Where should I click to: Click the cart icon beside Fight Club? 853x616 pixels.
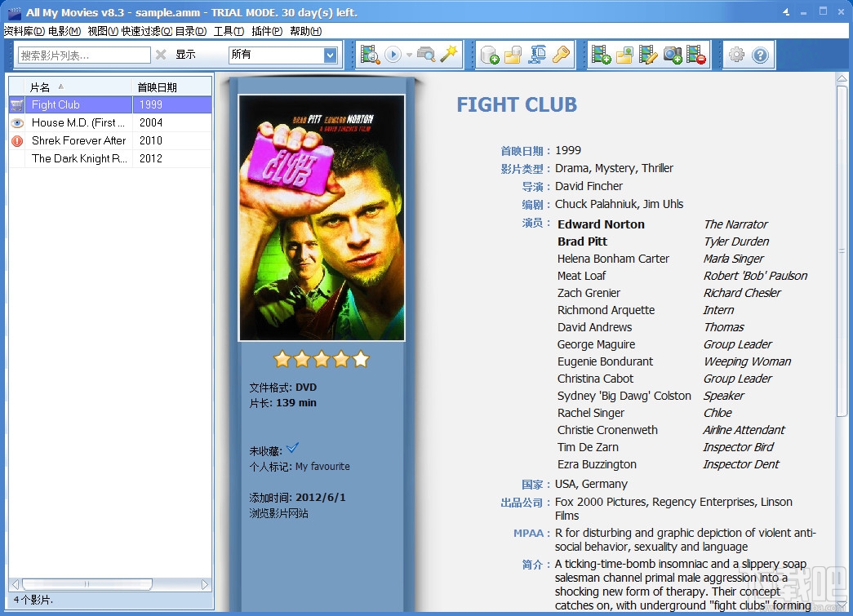17,105
